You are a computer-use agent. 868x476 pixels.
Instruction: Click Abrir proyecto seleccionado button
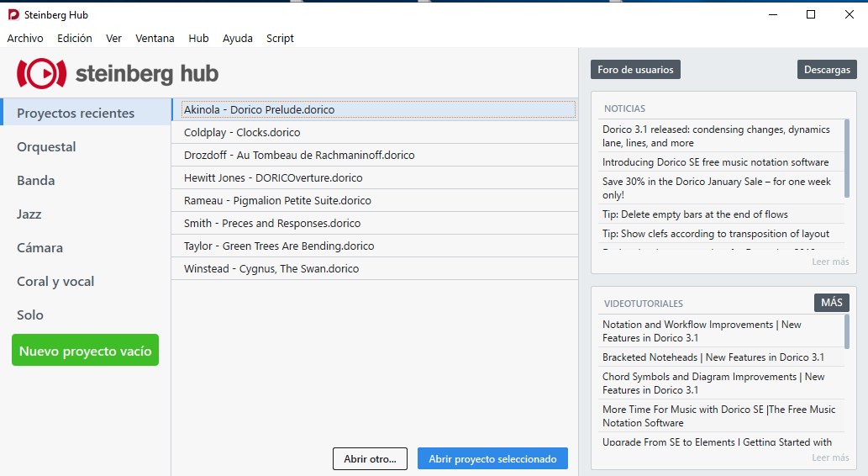coord(492,459)
